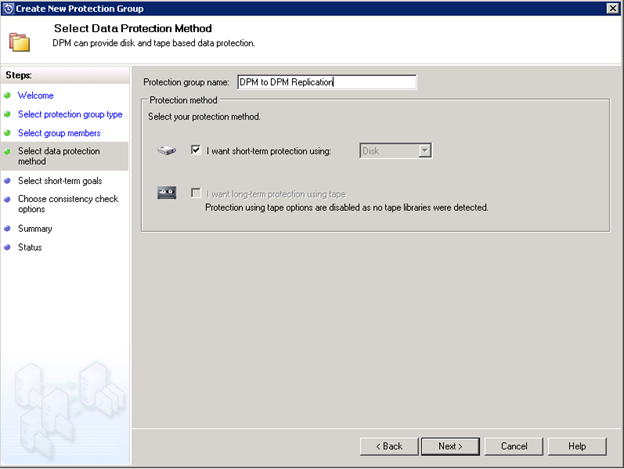The height and width of the screenshot is (469, 624).
Task: Go to the Welcome step
Action: [35, 96]
